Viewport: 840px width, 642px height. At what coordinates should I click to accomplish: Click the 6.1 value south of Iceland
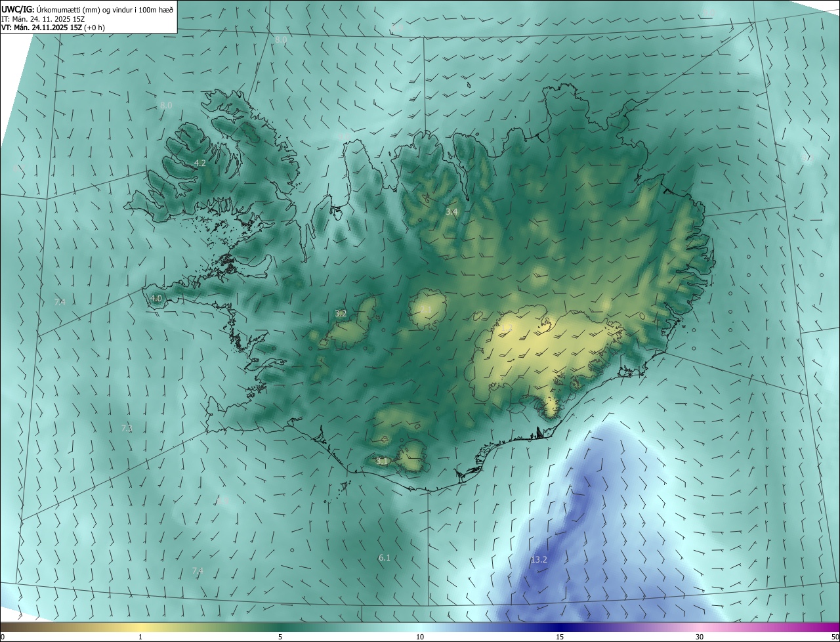385,557
